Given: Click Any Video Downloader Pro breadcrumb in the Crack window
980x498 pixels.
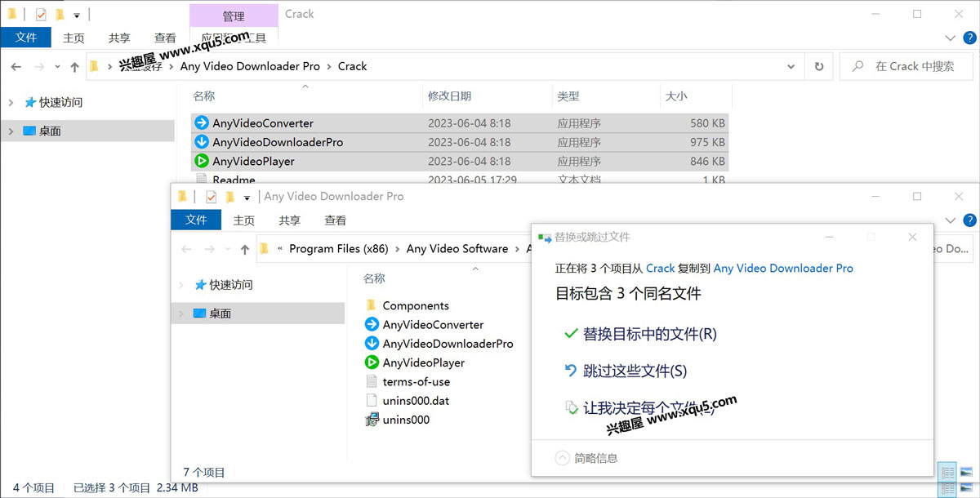Looking at the screenshot, I should (x=250, y=66).
